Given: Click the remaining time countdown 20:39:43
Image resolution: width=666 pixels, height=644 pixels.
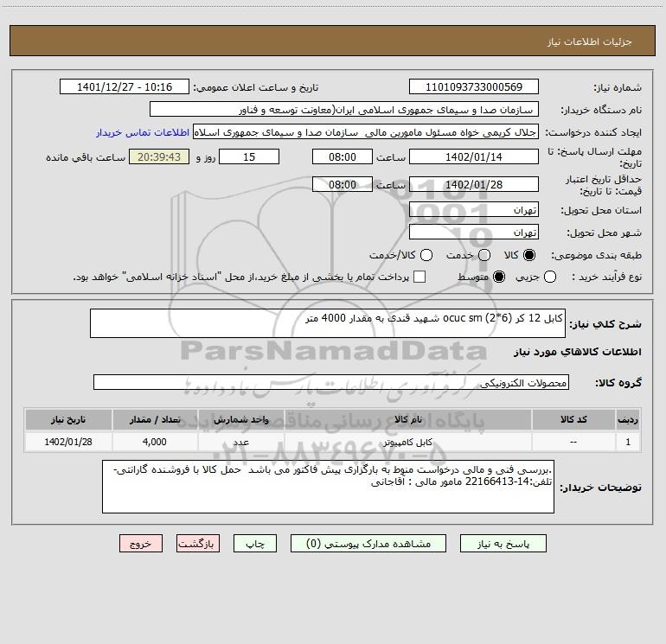Looking at the screenshot, I should pos(159,156).
